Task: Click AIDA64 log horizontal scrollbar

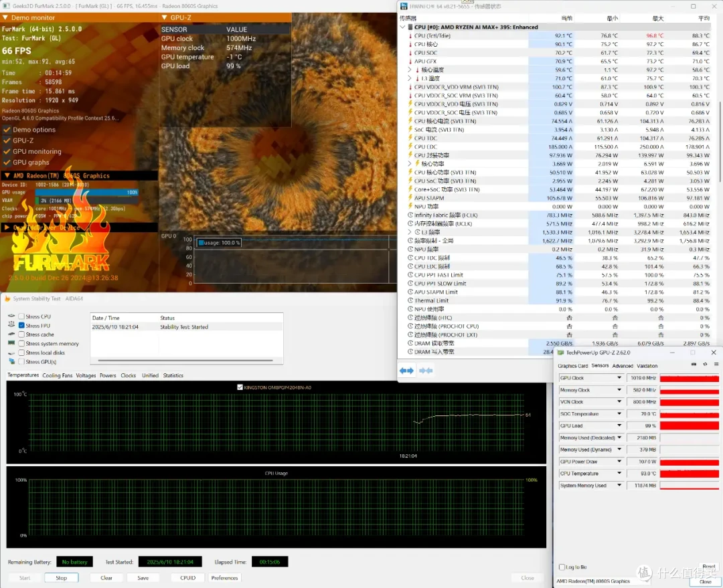Action: point(185,361)
